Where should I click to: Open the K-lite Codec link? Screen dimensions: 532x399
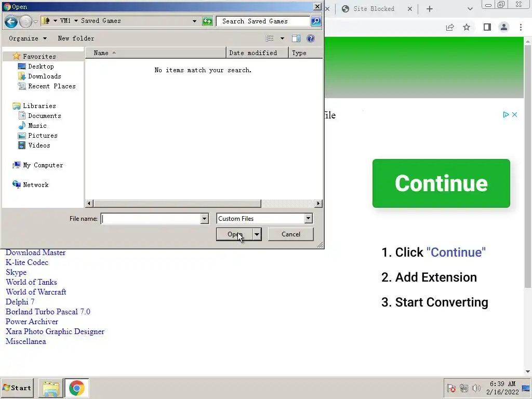27,262
